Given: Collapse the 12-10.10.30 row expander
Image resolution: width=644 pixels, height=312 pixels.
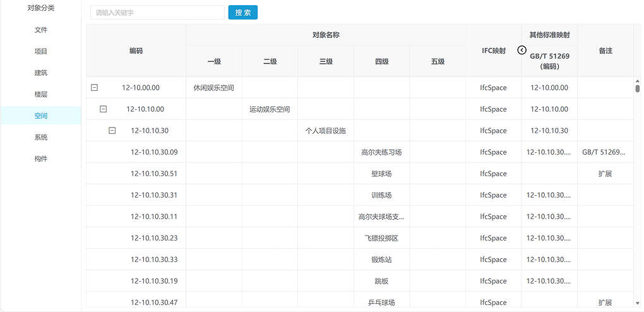Looking at the screenshot, I should point(112,131).
